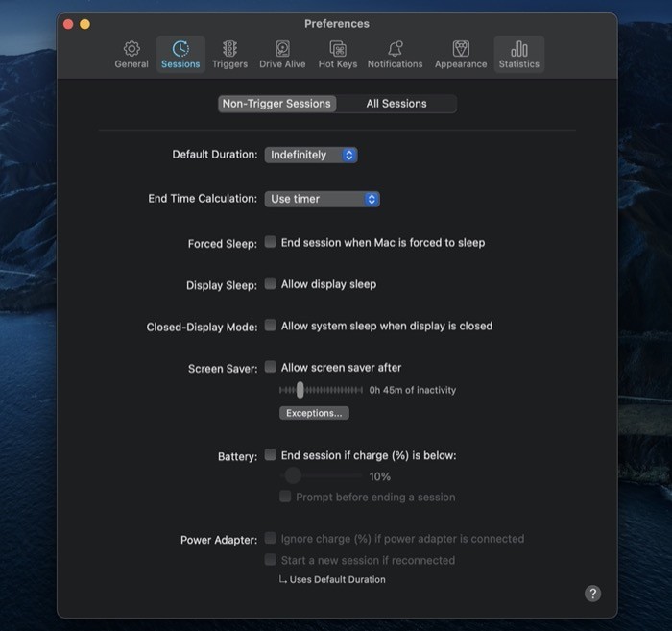This screenshot has height=631, width=672.
Task: Open the End Time Calculation dropdown
Action: pyautogui.click(x=322, y=199)
